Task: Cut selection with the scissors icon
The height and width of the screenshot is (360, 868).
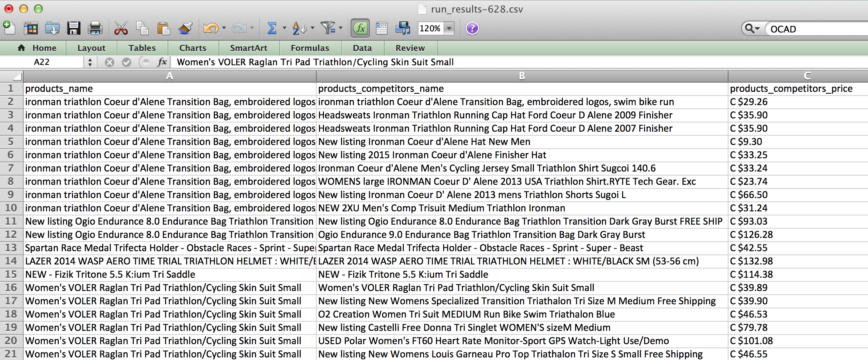Action: pos(121,28)
